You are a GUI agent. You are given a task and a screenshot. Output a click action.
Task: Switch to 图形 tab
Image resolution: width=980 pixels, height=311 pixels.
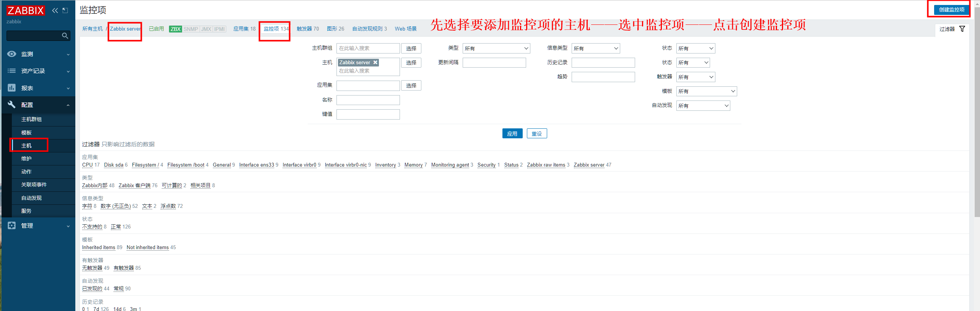pyautogui.click(x=335, y=29)
